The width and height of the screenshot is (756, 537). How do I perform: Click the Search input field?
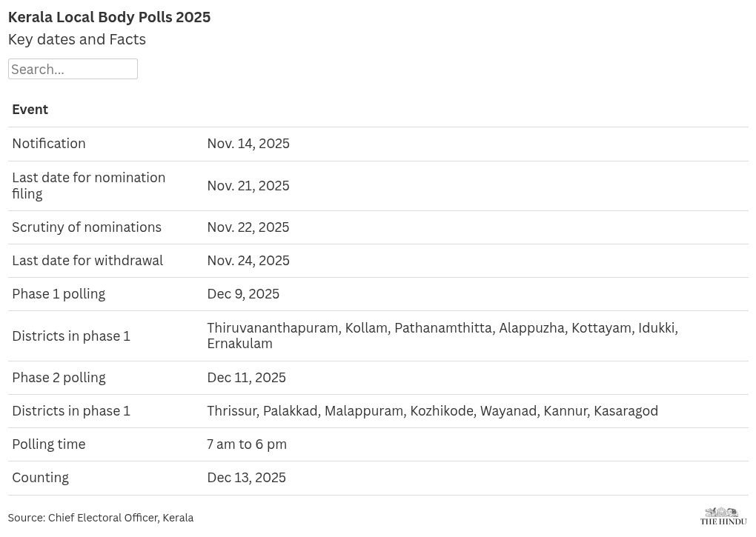tap(73, 69)
